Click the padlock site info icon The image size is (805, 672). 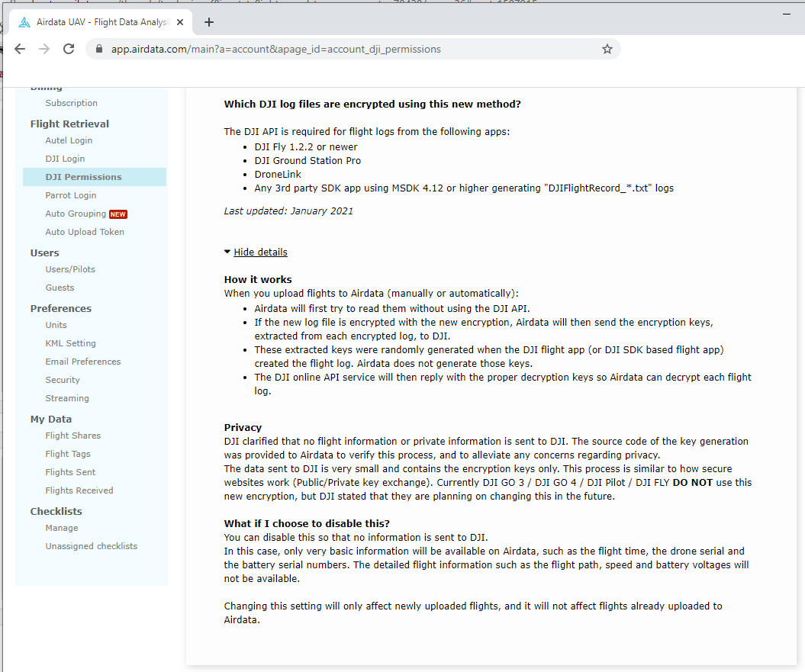[100, 49]
